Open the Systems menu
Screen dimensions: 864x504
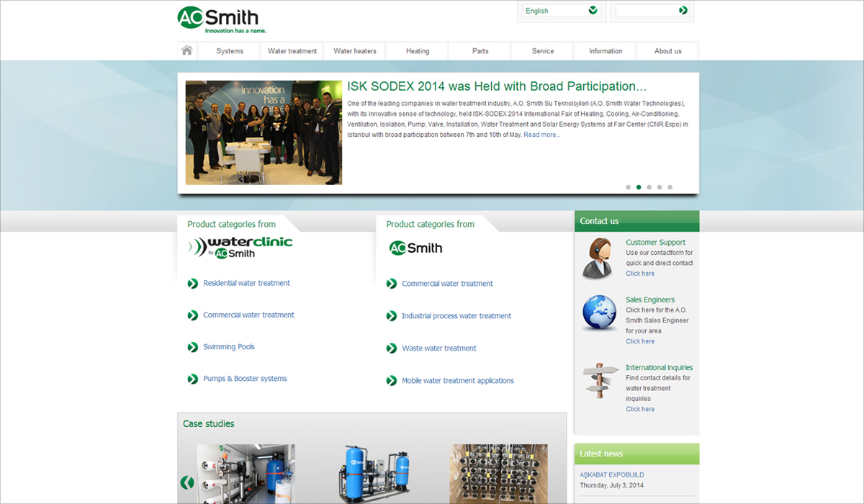pos(230,51)
